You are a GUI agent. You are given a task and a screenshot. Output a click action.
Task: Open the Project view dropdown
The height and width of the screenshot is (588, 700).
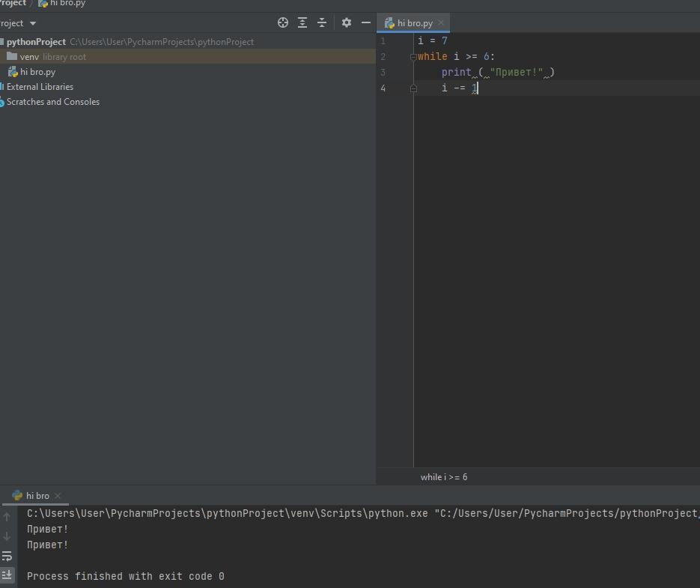coord(32,23)
